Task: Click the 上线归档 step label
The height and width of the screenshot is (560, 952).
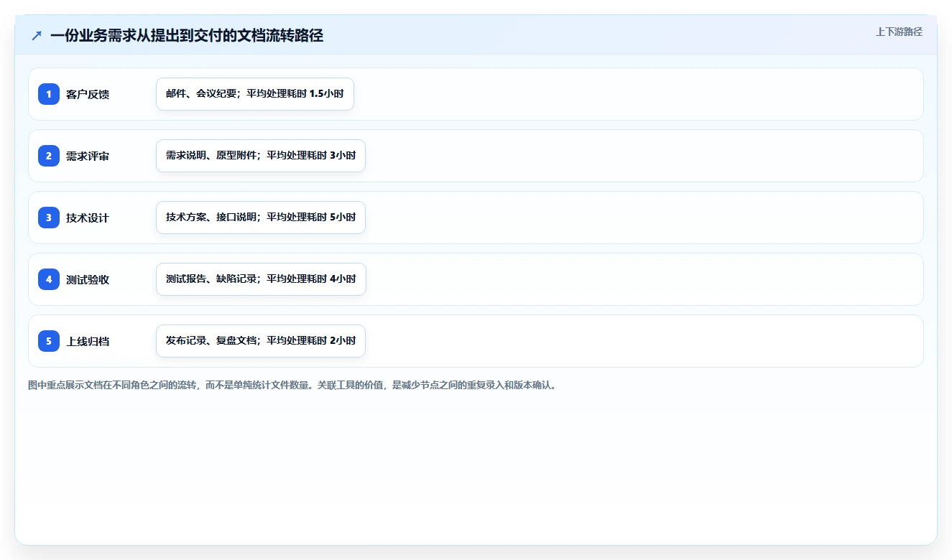Action: tap(88, 341)
